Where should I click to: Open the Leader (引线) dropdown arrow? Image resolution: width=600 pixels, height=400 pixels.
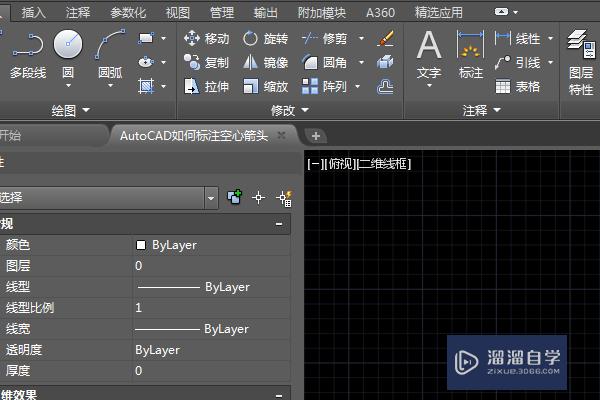[x=550, y=62]
